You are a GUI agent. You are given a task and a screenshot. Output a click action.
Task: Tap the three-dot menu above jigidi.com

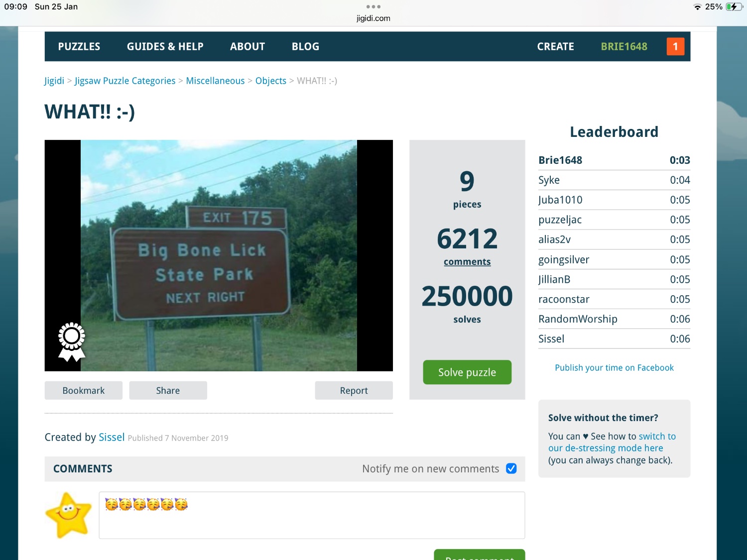(373, 6)
